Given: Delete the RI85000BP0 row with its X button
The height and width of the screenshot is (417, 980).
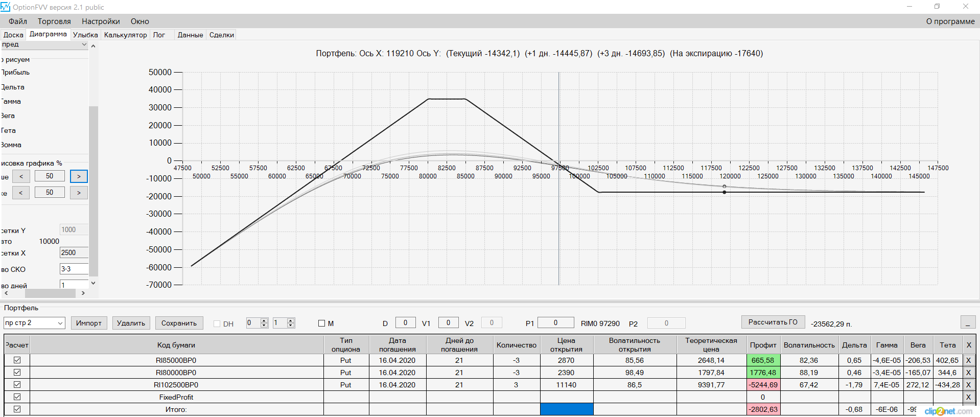Looking at the screenshot, I should [968, 360].
